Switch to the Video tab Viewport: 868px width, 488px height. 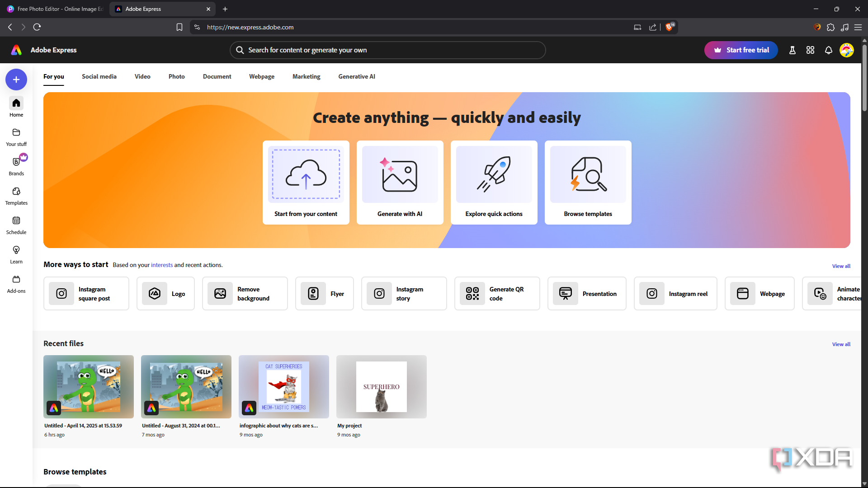(142, 76)
